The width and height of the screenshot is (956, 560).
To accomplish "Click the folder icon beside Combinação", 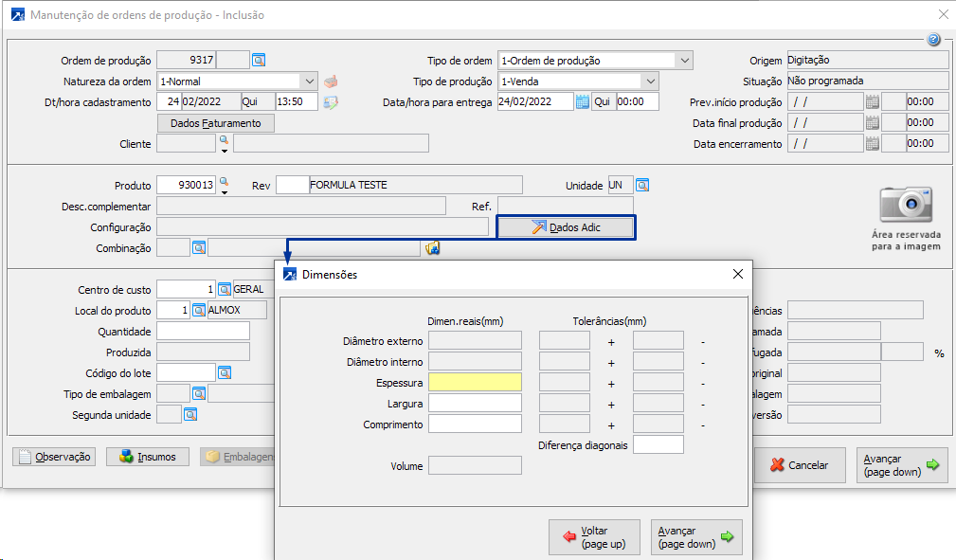I will [433, 248].
